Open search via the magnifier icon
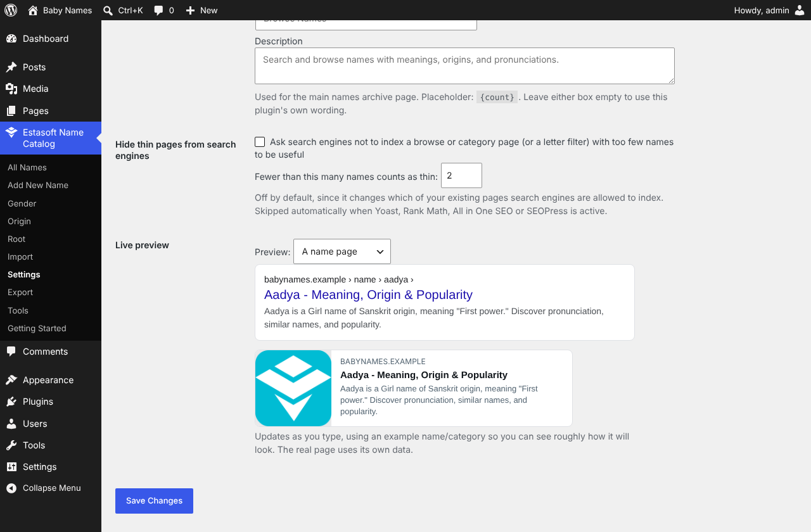This screenshot has height=532, width=811. coord(108,10)
